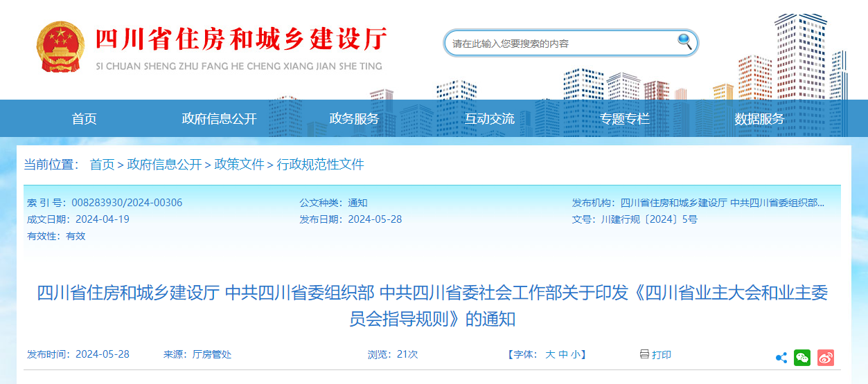Set font size to 大
This screenshot has height=384, width=868.
click(550, 354)
